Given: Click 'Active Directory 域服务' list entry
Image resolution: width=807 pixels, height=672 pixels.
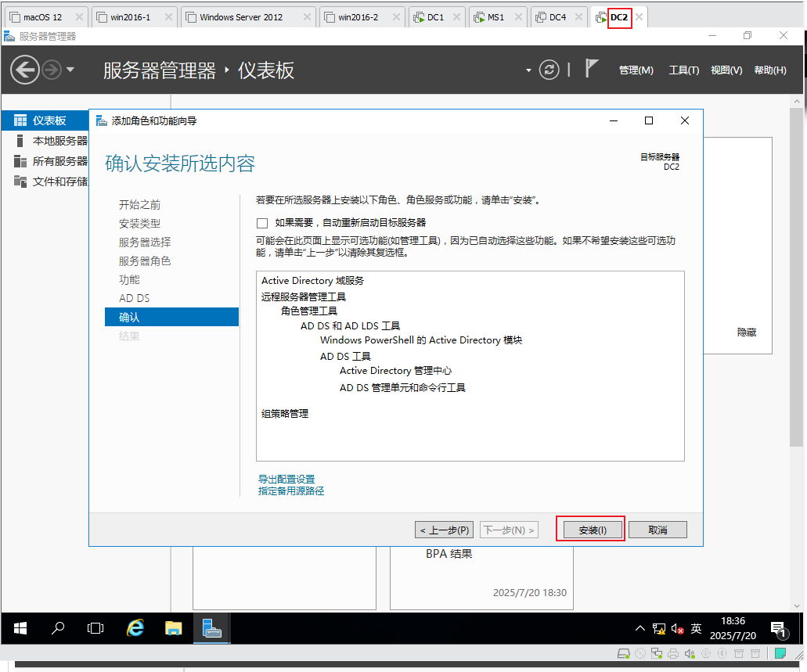Looking at the screenshot, I should pyautogui.click(x=312, y=280).
